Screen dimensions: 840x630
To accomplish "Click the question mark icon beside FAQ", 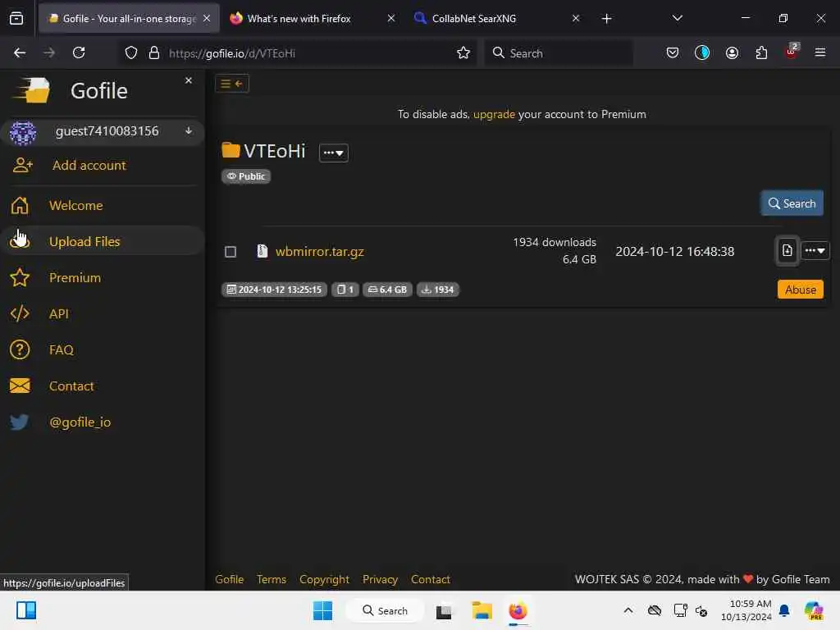I will (20, 349).
